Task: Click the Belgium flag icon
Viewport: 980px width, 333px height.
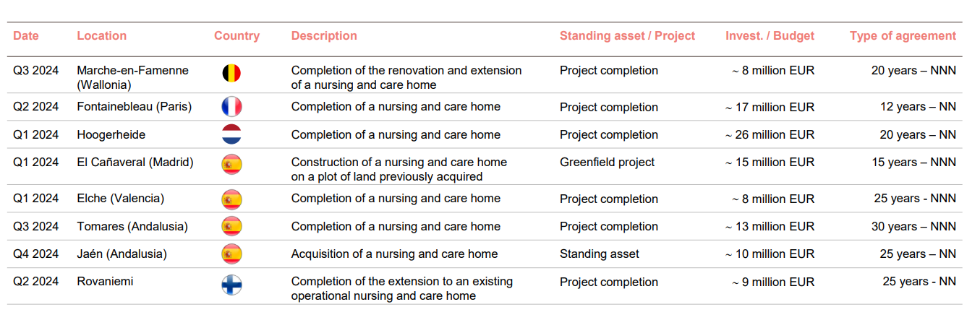Action: [x=231, y=73]
